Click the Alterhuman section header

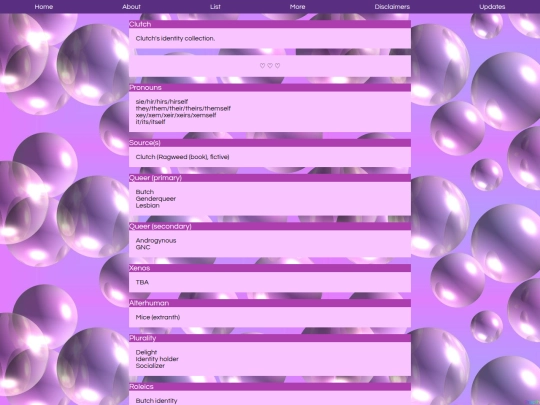click(270, 303)
